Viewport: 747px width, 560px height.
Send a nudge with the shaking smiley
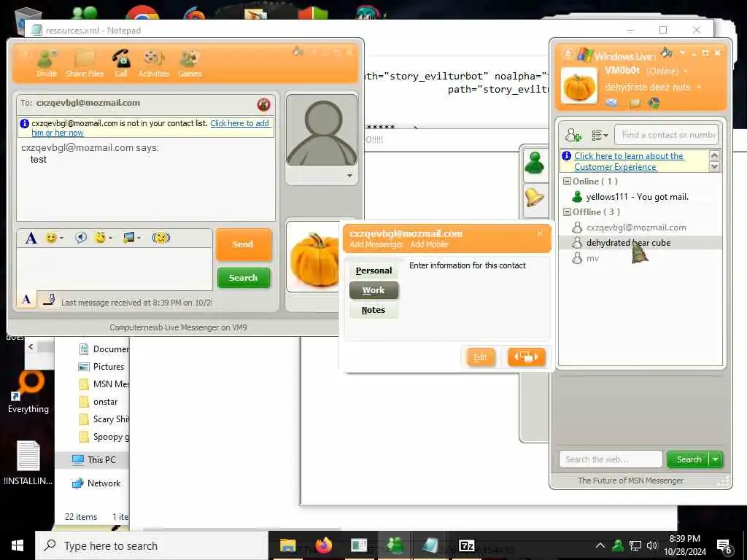[x=161, y=237]
